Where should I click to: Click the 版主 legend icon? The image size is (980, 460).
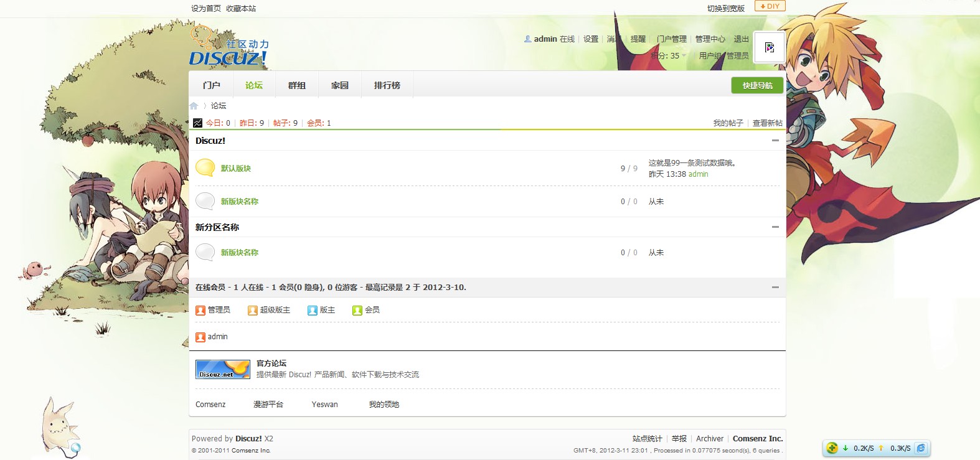pos(313,310)
